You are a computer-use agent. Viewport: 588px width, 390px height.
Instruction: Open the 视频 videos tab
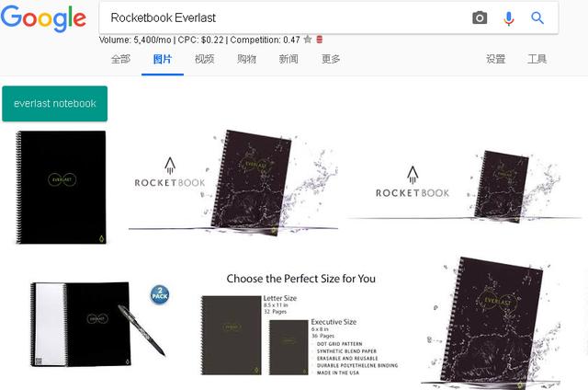pos(204,59)
